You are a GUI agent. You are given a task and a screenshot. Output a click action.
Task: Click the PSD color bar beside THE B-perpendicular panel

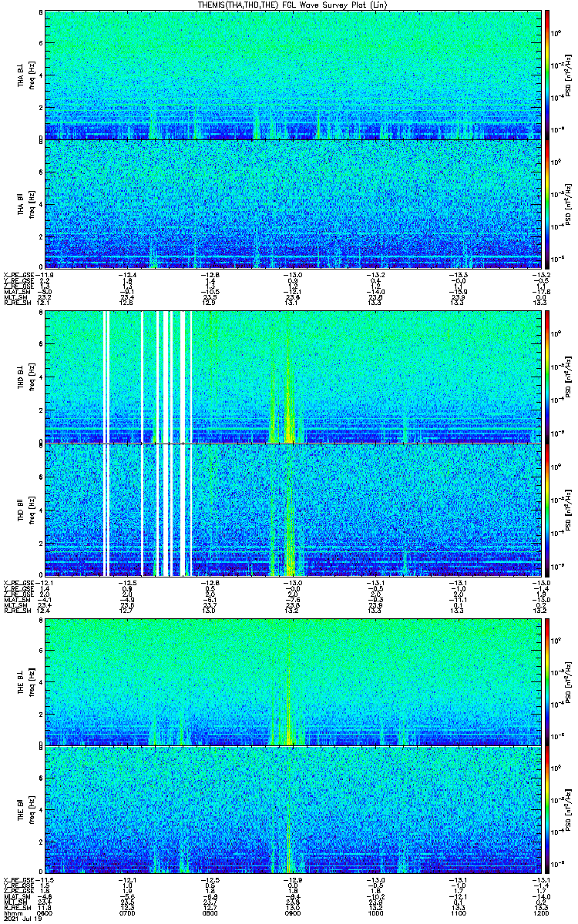coord(548,681)
